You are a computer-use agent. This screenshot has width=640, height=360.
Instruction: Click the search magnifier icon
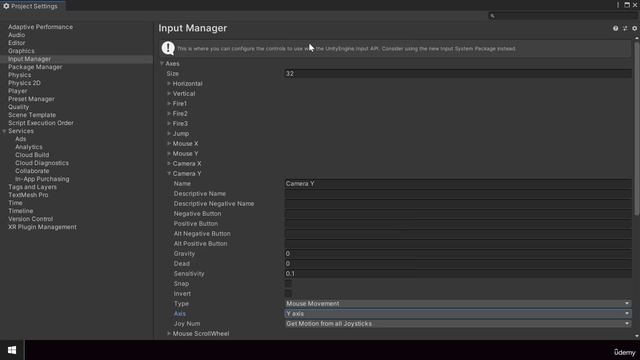coord(492,16)
